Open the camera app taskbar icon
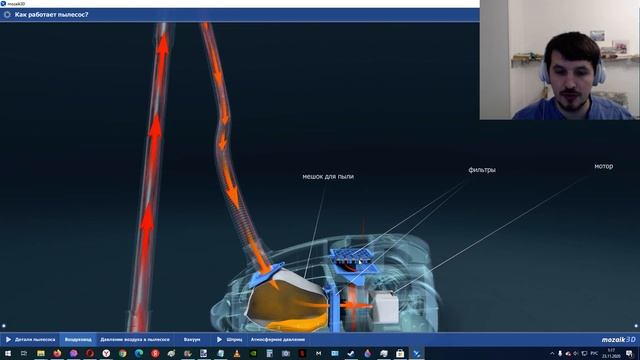 pos(286,353)
